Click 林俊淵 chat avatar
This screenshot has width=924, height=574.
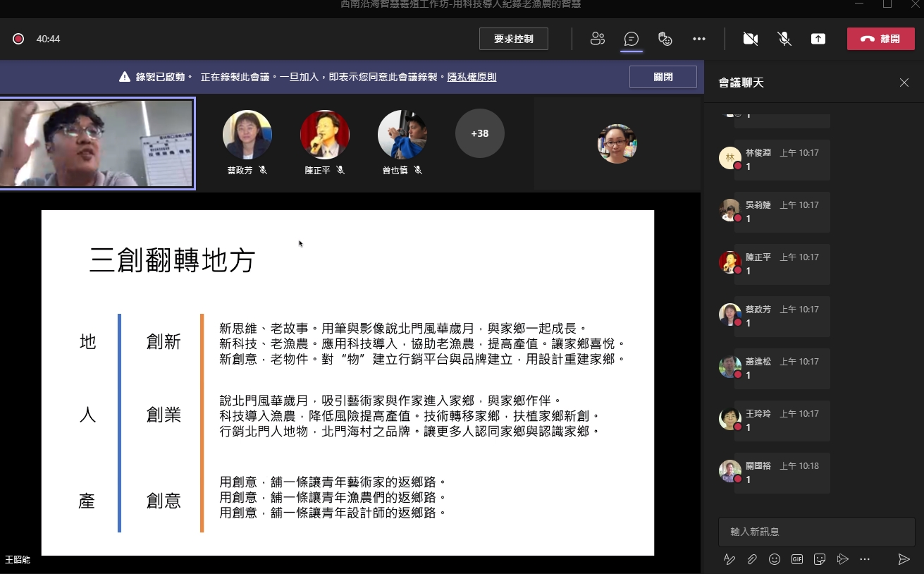729,158
